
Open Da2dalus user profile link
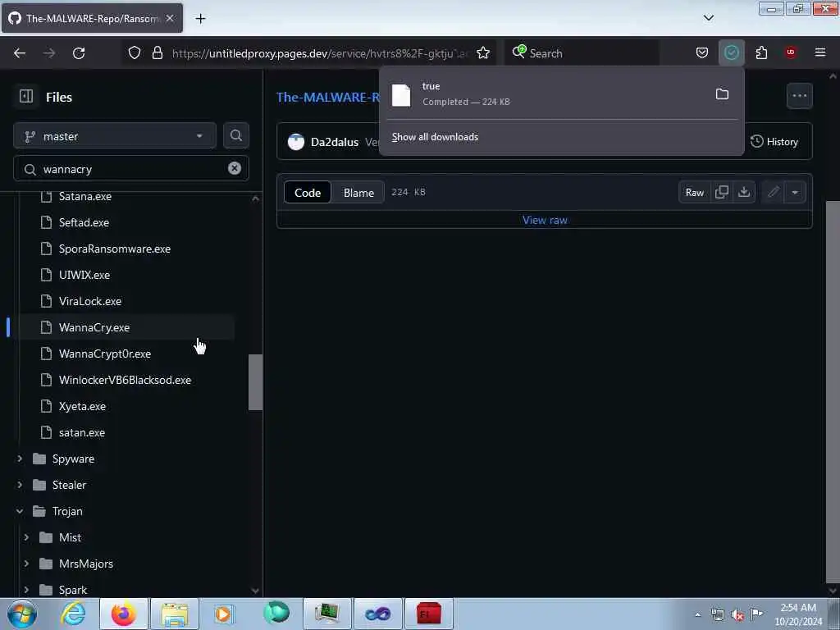tap(335, 142)
